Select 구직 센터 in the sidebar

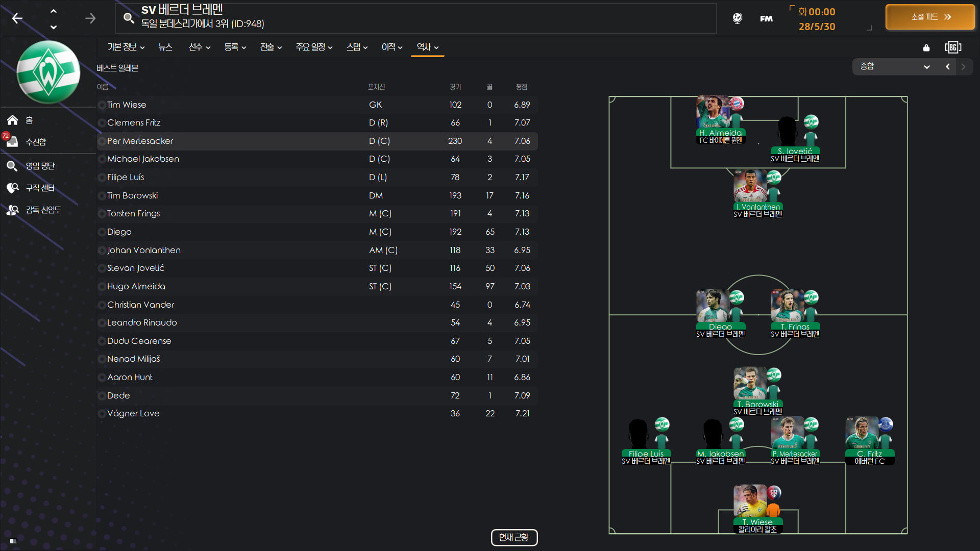coord(40,188)
